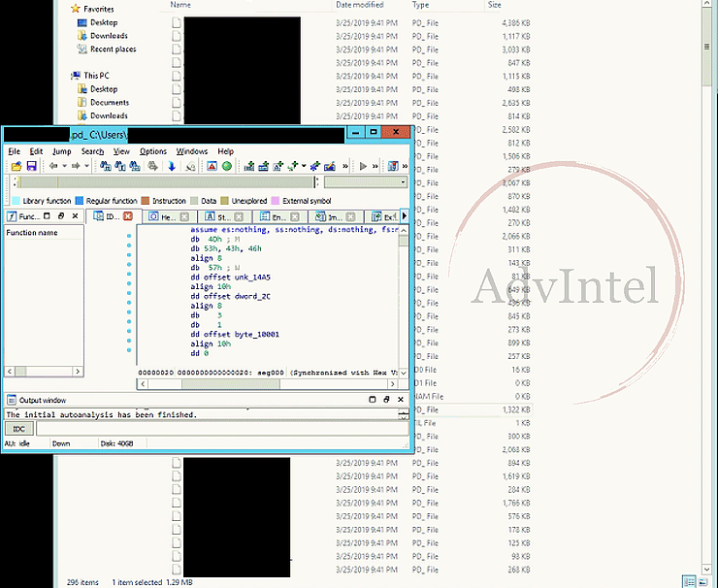
Task: Expand hidden icons after the play button
Action: [x=375, y=166]
